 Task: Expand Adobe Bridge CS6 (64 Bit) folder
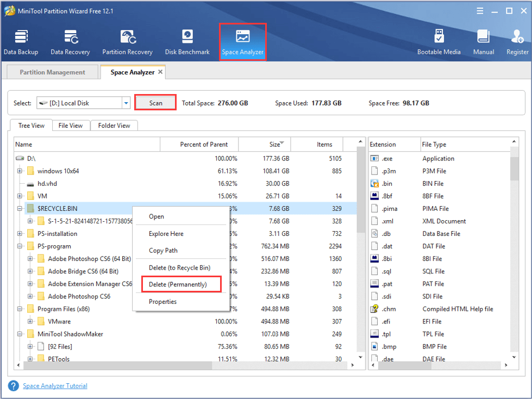30,271
